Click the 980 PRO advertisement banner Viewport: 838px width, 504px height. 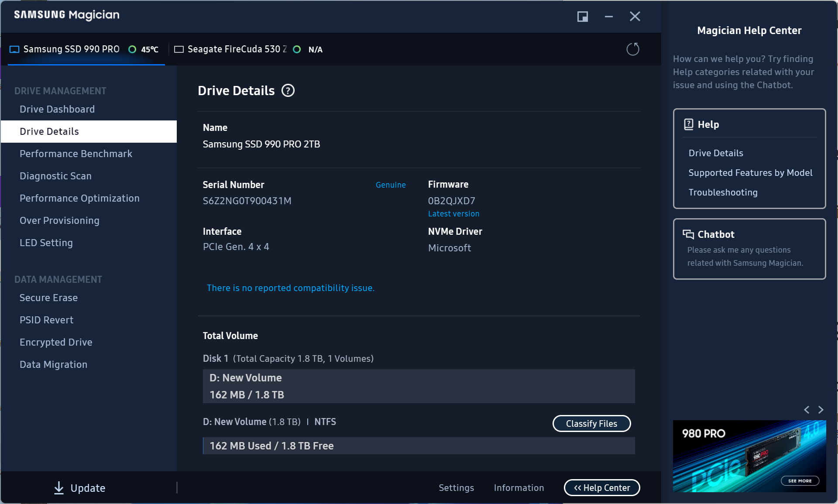749,456
